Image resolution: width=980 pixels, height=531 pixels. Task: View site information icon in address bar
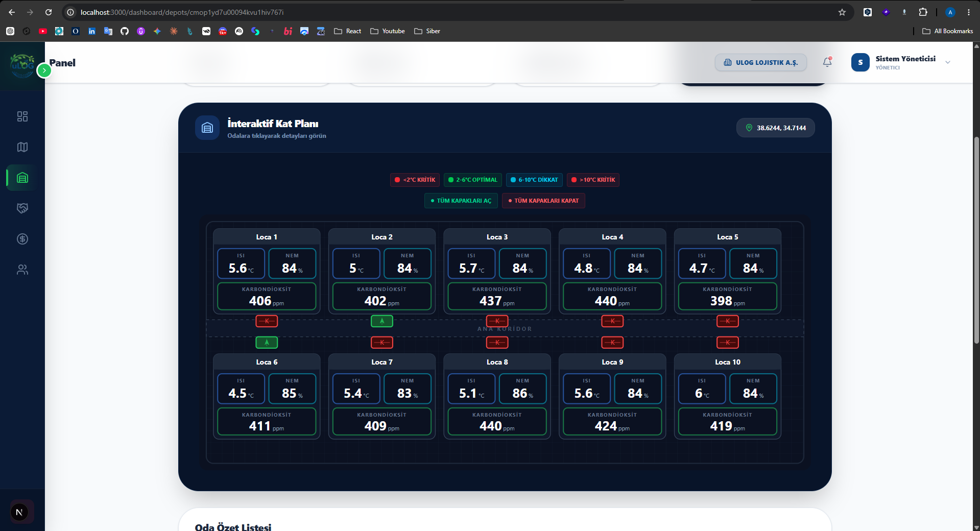point(71,12)
